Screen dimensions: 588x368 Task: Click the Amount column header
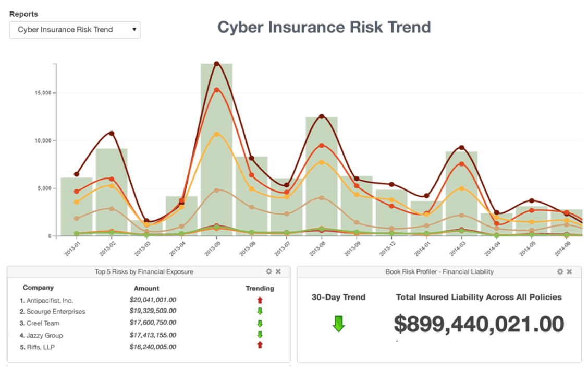click(x=146, y=288)
